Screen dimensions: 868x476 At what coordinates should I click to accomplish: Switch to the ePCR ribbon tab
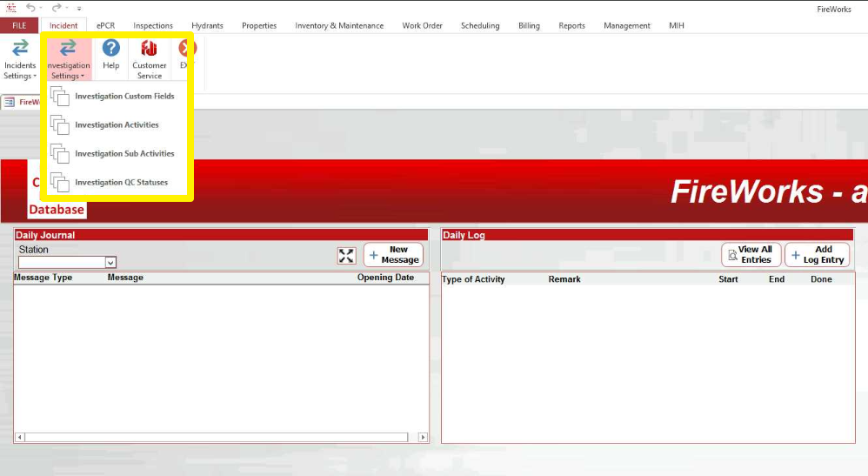coord(106,25)
